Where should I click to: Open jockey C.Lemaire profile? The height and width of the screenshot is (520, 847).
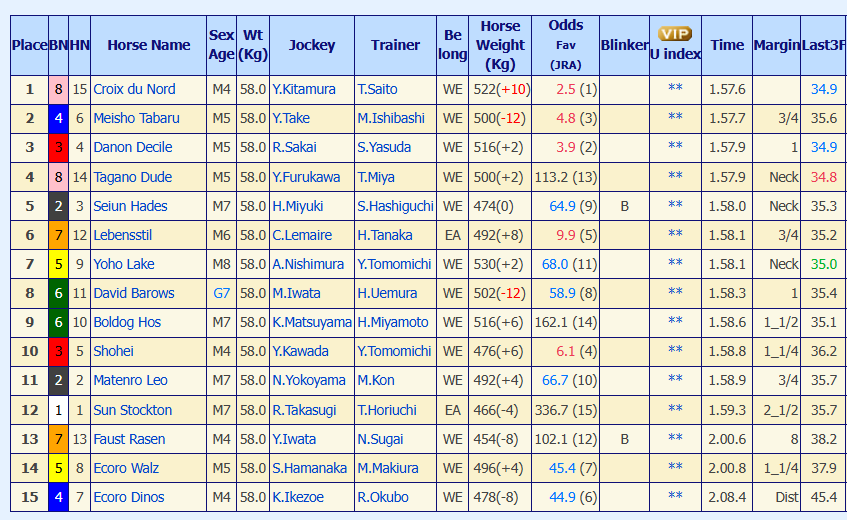click(x=302, y=235)
